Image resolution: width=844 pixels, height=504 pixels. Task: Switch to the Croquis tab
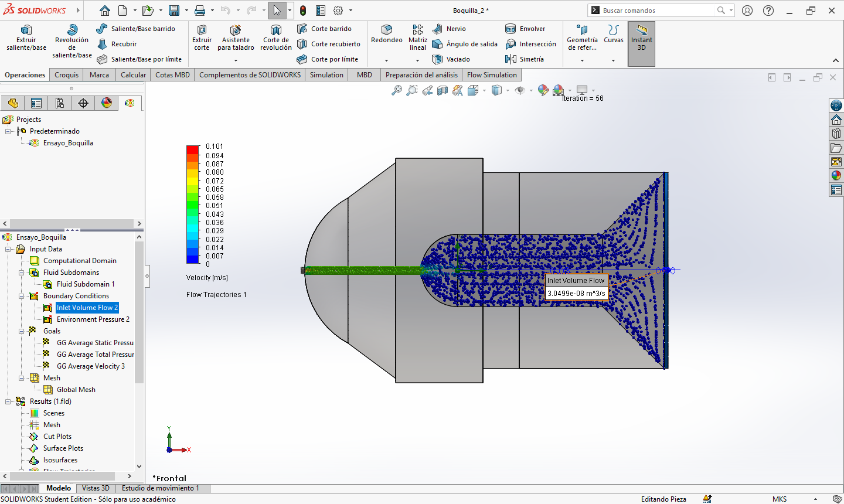point(66,75)
